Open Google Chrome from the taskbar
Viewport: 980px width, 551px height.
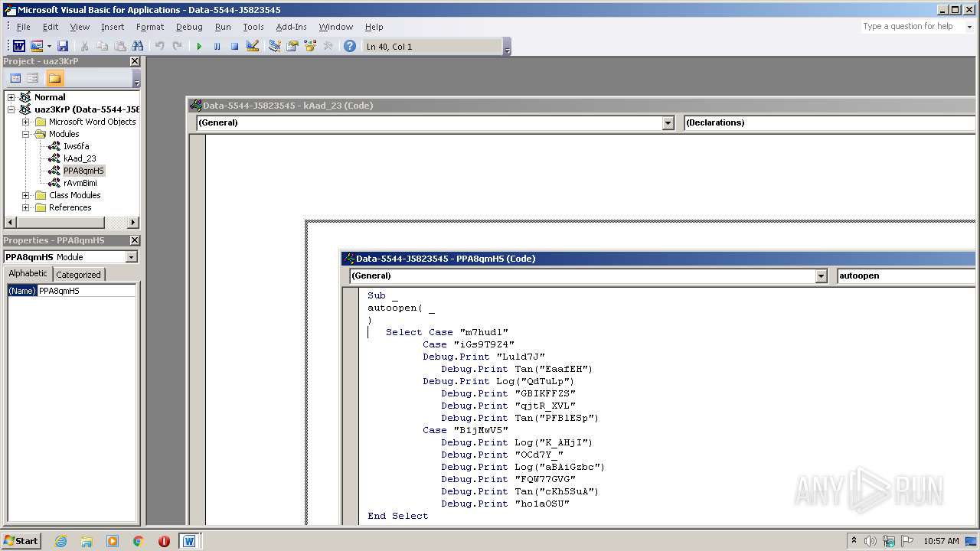[x=138, y=541]
